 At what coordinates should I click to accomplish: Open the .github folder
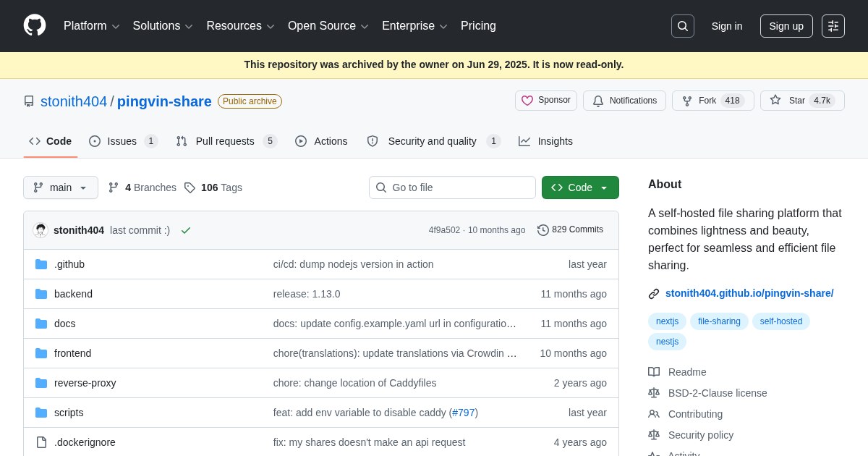click(x=69, y=264)
